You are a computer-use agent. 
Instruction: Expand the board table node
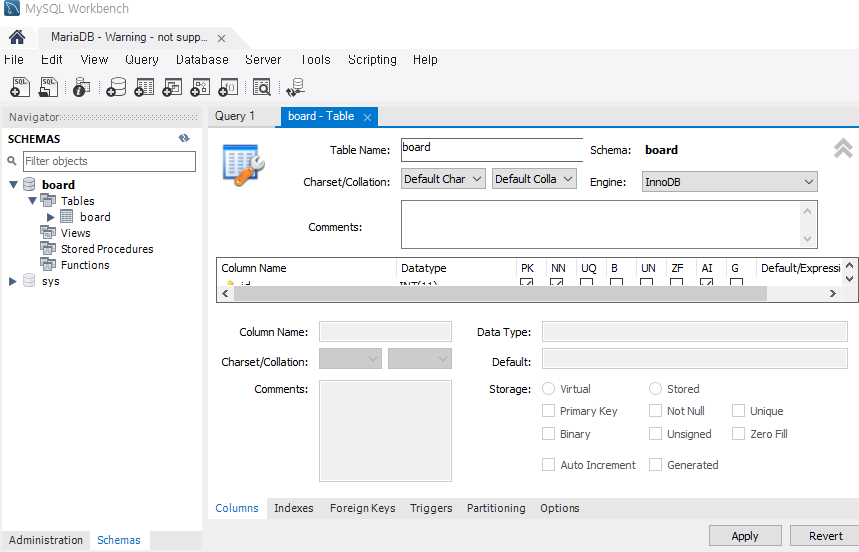50,217
